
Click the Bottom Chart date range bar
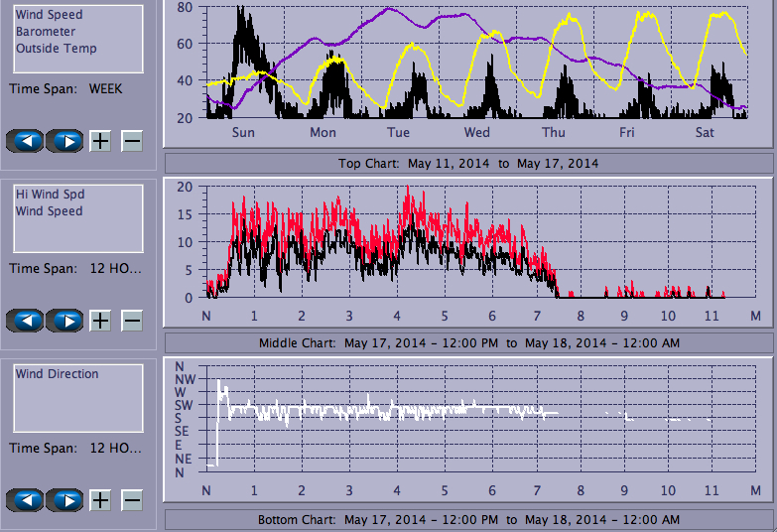coord(468,520)
